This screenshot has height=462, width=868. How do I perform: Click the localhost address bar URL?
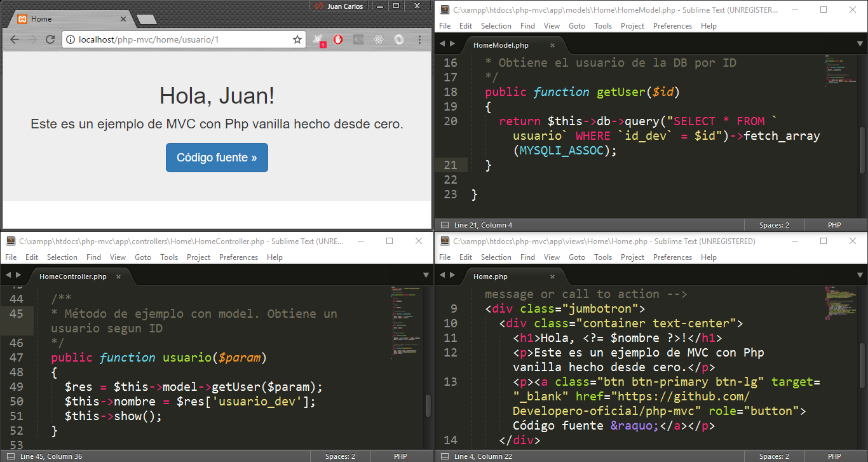pyautogui.click(x=149, y=39)
